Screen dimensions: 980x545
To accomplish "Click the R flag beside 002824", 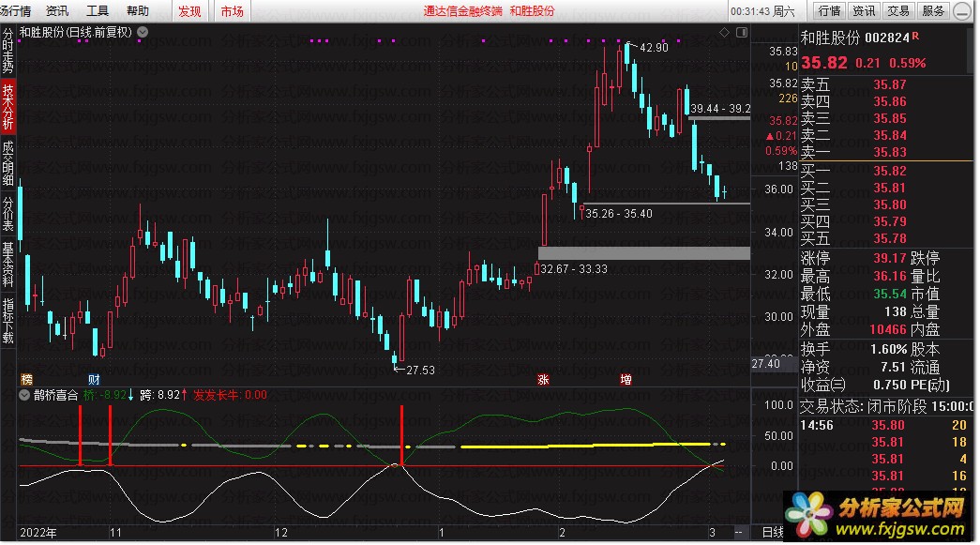I will tap(915, 36).
